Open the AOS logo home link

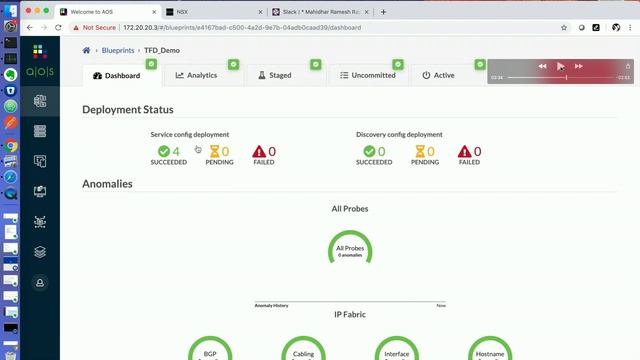click(40, 61)
